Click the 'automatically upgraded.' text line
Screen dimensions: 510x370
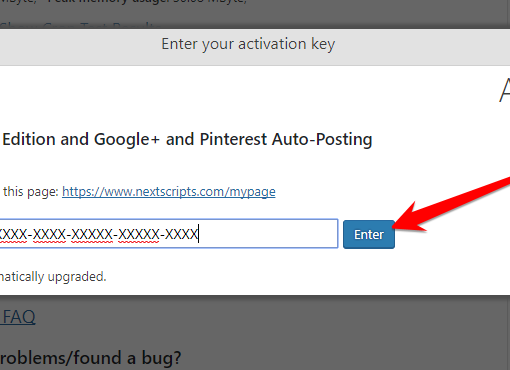(x=53, y=277)
